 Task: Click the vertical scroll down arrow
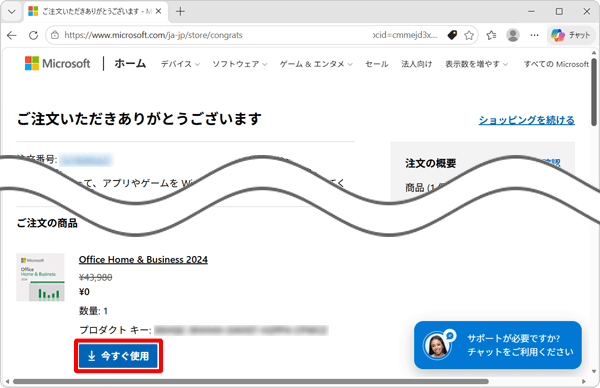(594, 371)
